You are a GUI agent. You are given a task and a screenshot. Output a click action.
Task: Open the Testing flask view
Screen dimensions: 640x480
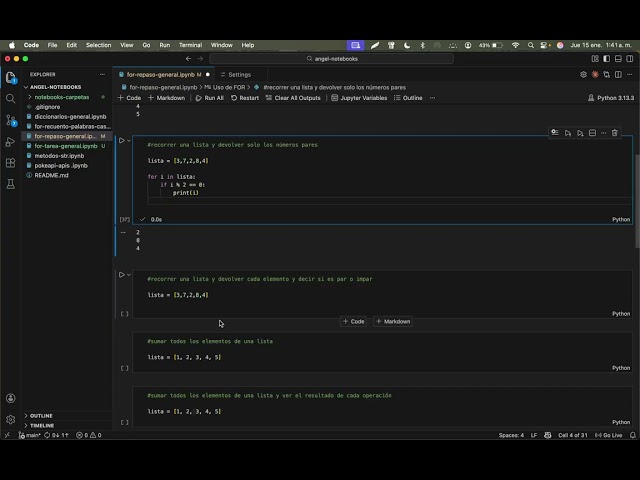tap(11, 184)
